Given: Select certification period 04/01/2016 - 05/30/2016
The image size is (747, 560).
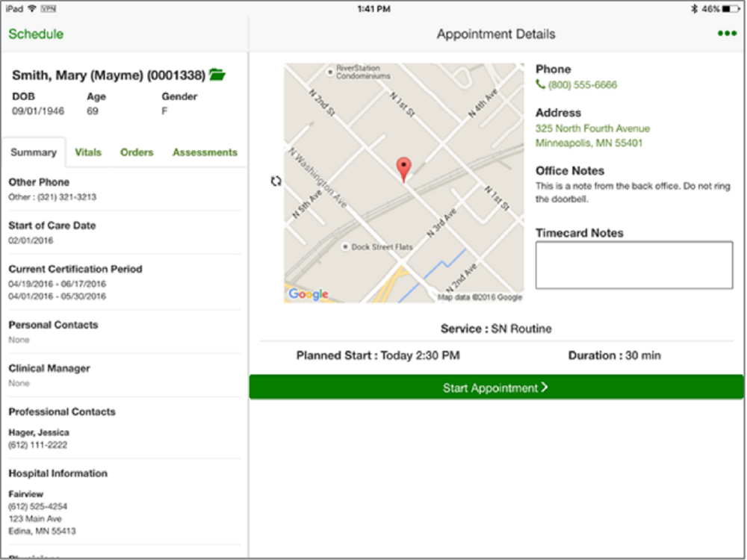Looking at the screenshot, I should [x=57, y=296].
